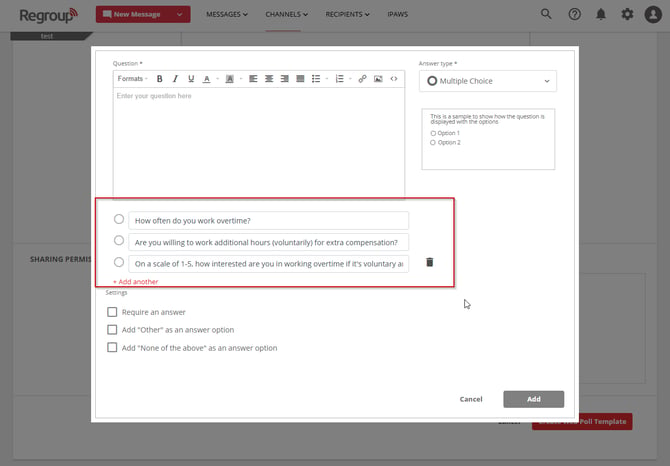Toggle underline formatting in editor toolbar

tap(191, 79)
